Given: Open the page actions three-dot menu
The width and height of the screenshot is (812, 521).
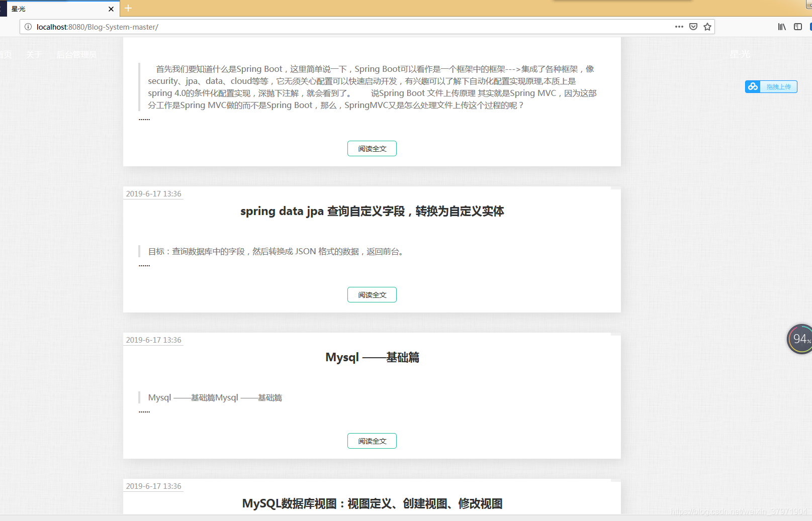Looking at the screenshot, I should click(x=679, y=27).
